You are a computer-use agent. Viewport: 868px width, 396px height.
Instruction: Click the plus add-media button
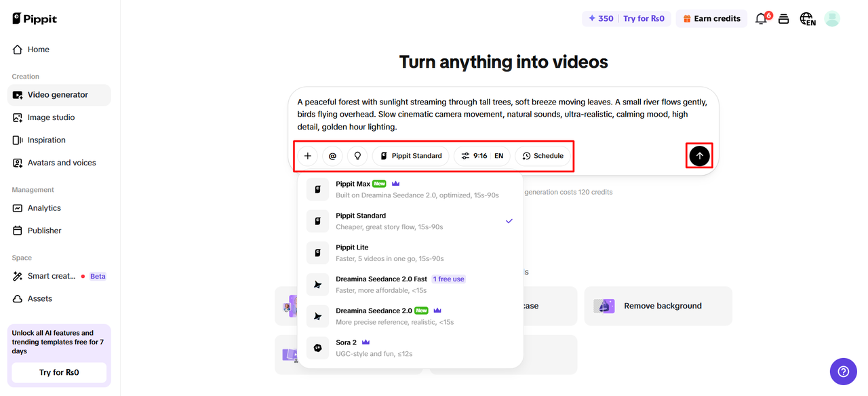pyautogui.click(x=307, y=156)
